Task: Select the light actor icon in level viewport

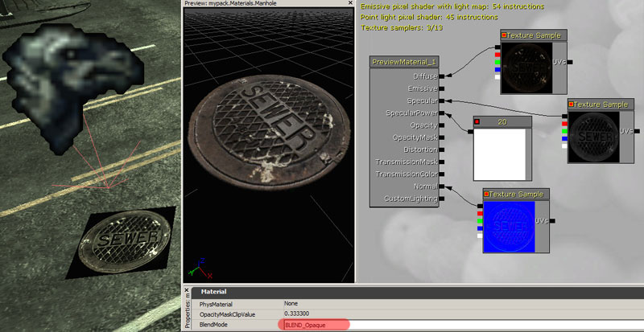Action: (72, 88)
